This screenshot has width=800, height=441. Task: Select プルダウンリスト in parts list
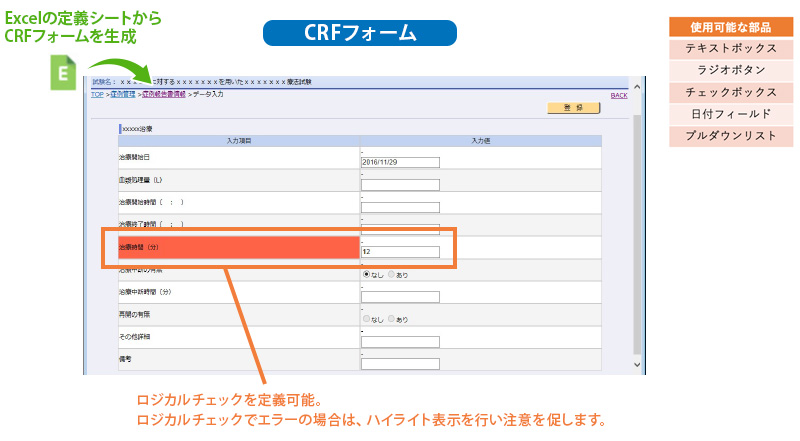[731, 136]
